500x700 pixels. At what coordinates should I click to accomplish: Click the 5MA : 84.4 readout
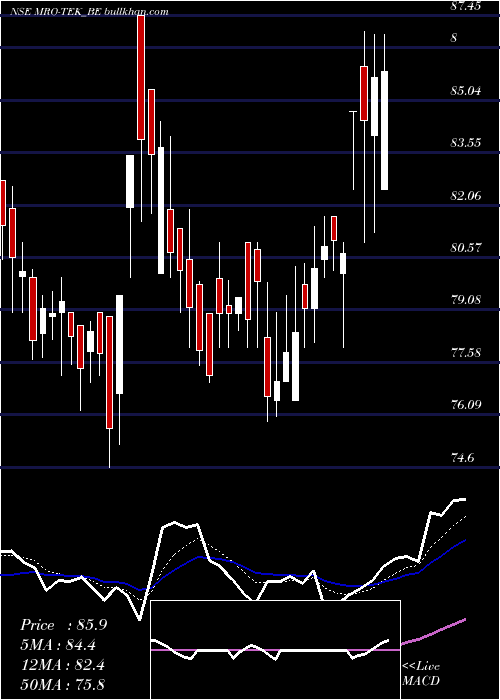(58, 645)
